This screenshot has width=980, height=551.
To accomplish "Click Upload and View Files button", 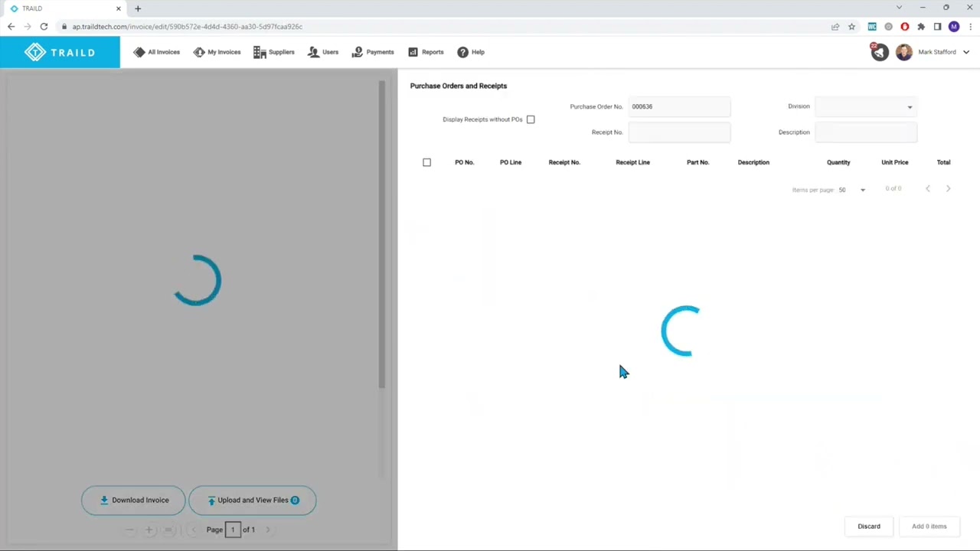I will coord(253,500).
